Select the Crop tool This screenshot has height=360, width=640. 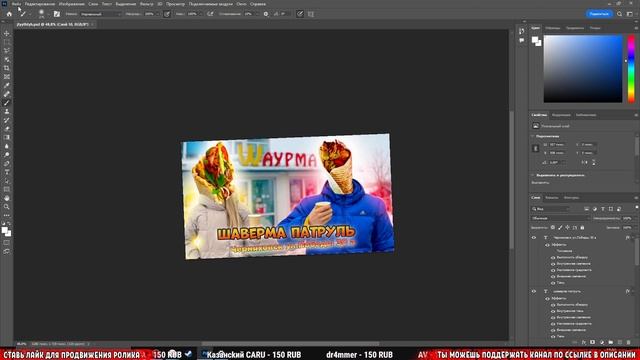7,68
